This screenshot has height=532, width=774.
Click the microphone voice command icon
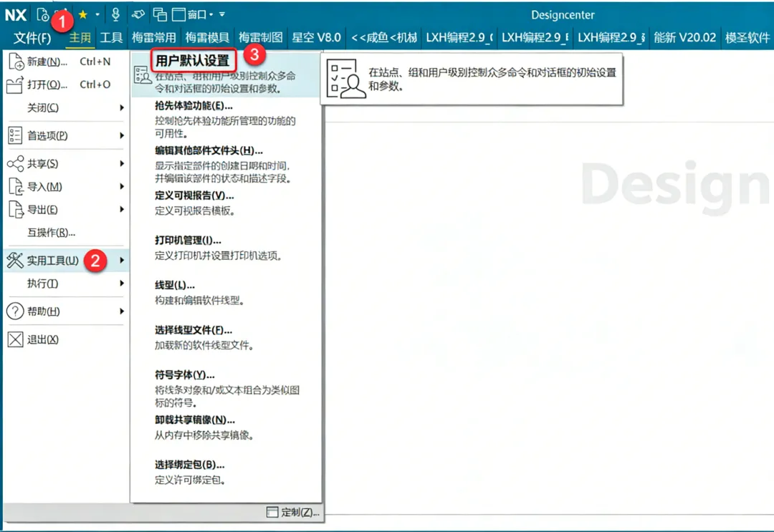[x=115, y=15]
